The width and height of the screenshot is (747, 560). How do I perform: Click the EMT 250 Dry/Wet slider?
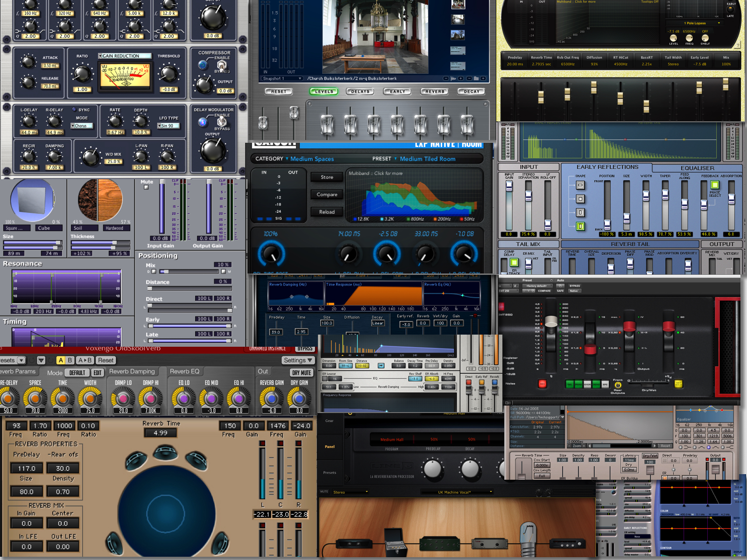648,386
